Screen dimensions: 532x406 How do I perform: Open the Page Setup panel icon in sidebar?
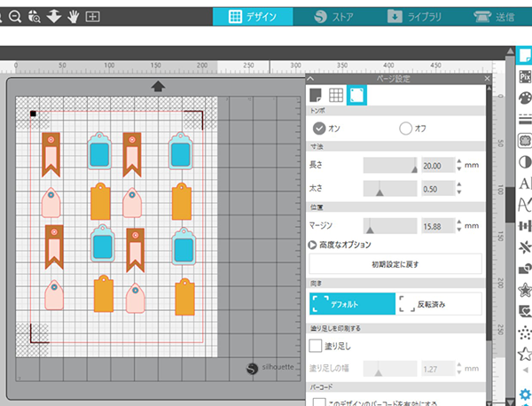click(x=525, y=55)
